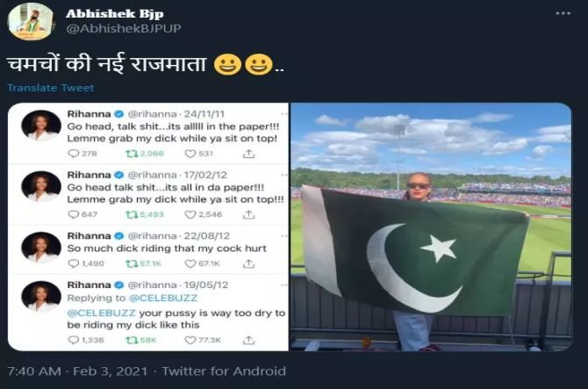Click the retweet icon showing 2,066
This screenshot has width=588, height=389.
click(x=132, y=154)
